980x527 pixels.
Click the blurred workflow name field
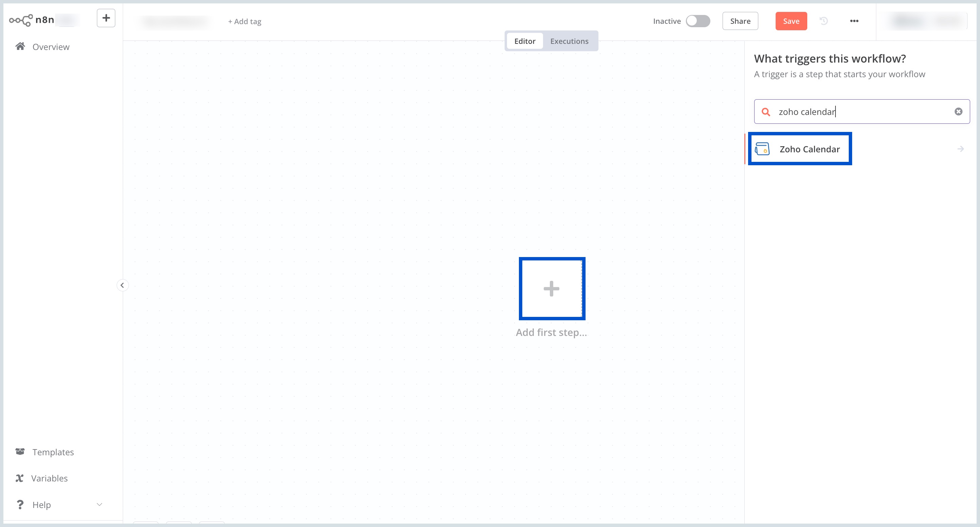(175, 22)
